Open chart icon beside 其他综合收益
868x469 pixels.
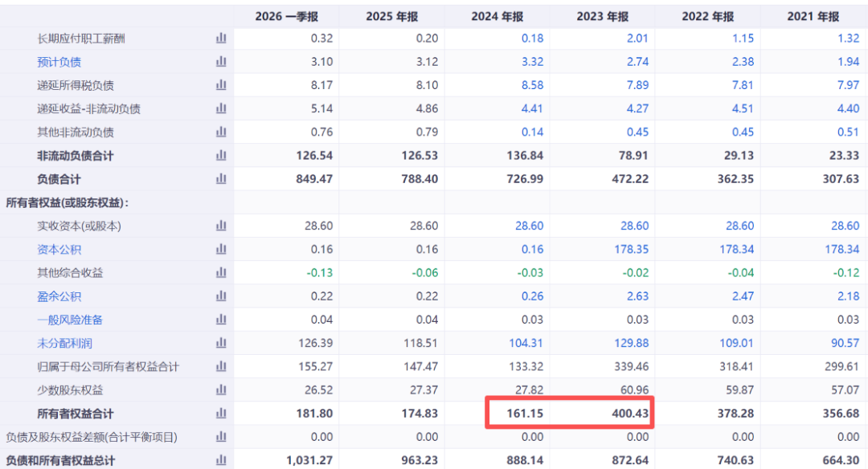221,273
